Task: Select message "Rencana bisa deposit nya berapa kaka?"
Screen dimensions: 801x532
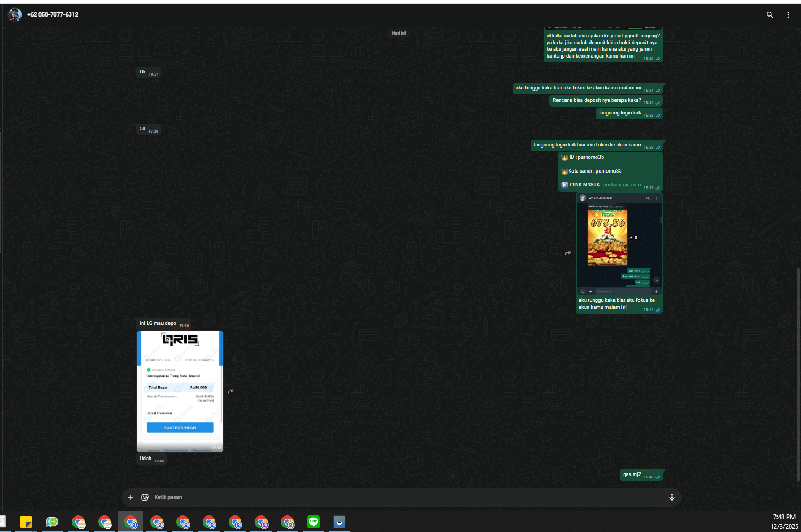Action: pos(606,101)
